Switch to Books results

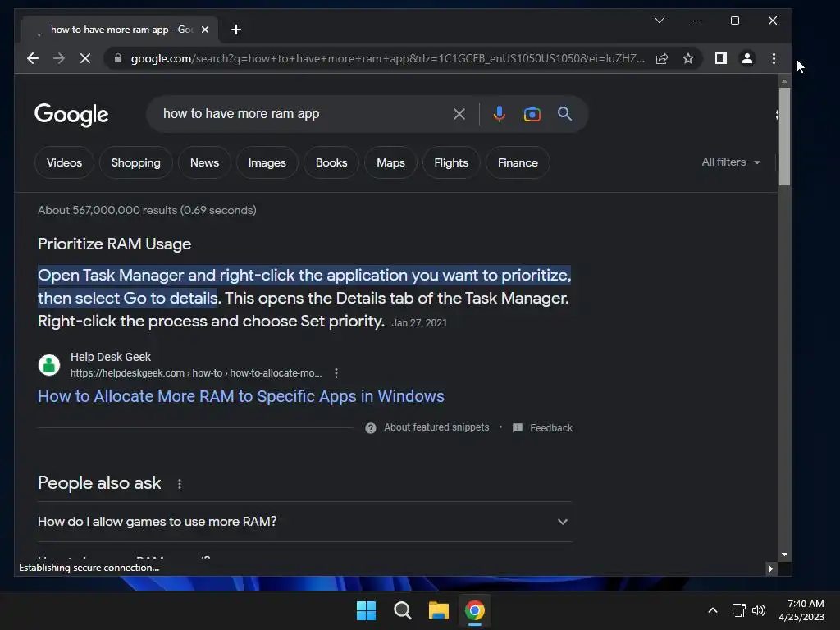pyautogui.click(x=331, y=162)
